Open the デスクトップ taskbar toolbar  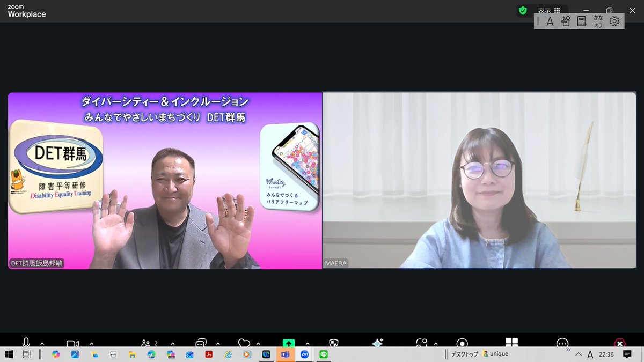pyautogui.click(x=464, y=354)
